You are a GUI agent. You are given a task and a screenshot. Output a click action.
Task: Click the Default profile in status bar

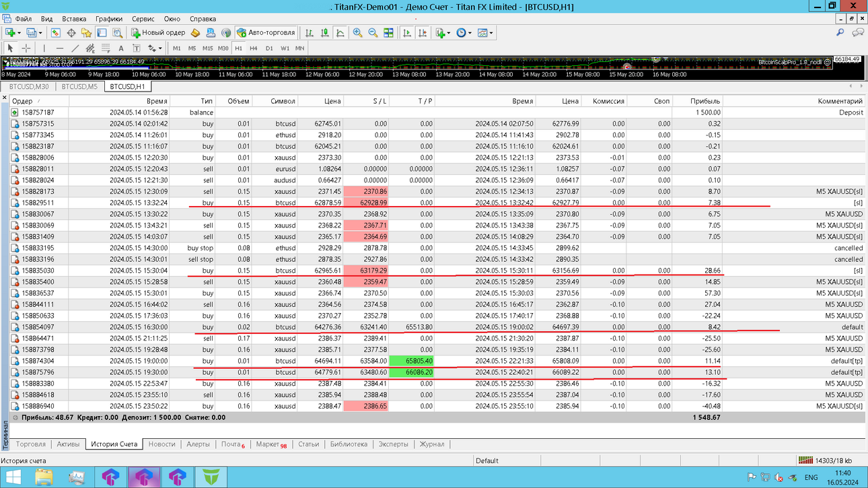tap(487, 460)
